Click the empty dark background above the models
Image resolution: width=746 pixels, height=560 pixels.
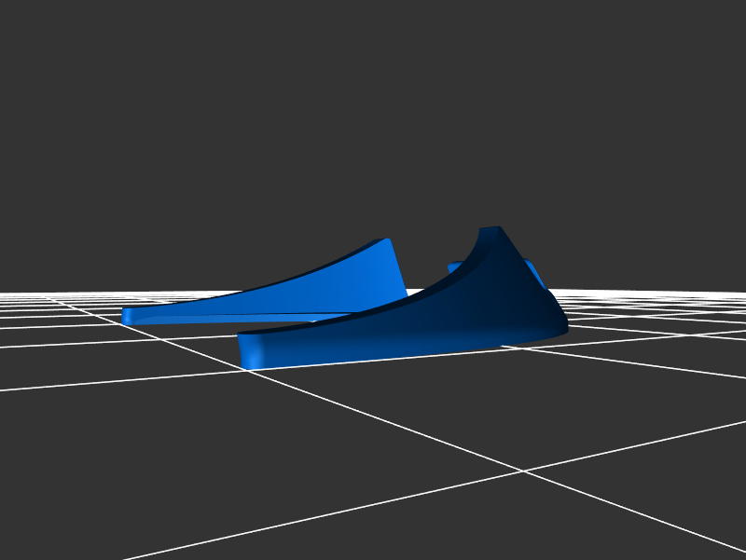click(x=373, y=112)
